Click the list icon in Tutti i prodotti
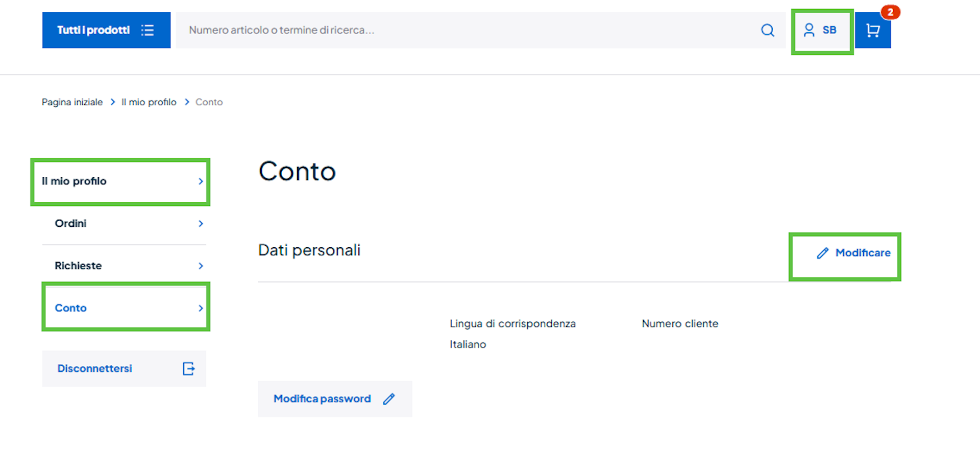The height and width of the screenshot is (468, 980). tap(148, 30)
